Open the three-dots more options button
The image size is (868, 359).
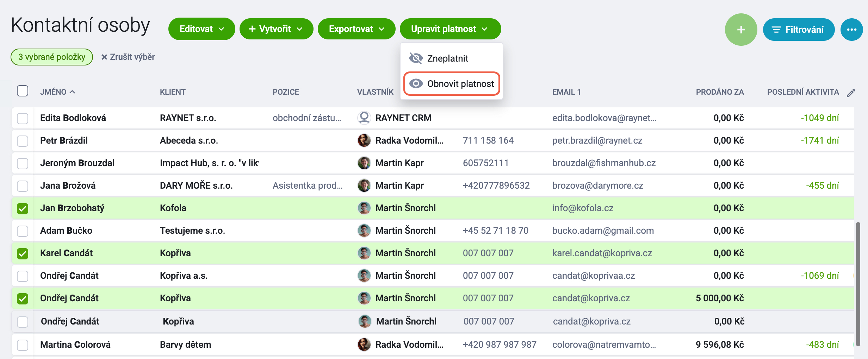click(x=851, y=30)
